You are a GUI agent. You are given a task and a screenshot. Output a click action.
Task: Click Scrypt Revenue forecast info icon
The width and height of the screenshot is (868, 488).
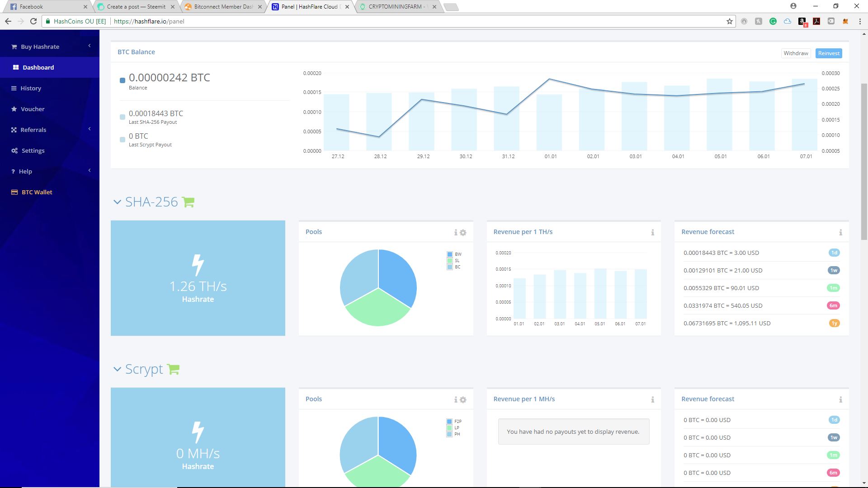[840, 399]
